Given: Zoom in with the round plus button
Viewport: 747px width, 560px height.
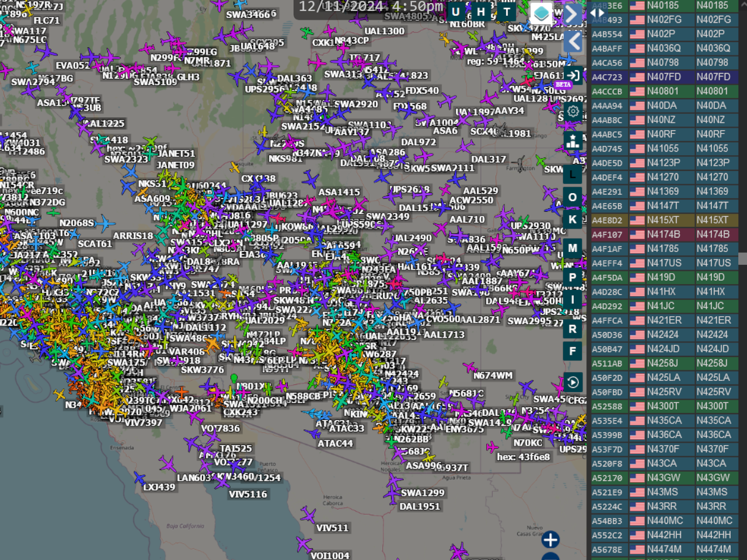Looking at the screenshot, I should coord(550,540).
